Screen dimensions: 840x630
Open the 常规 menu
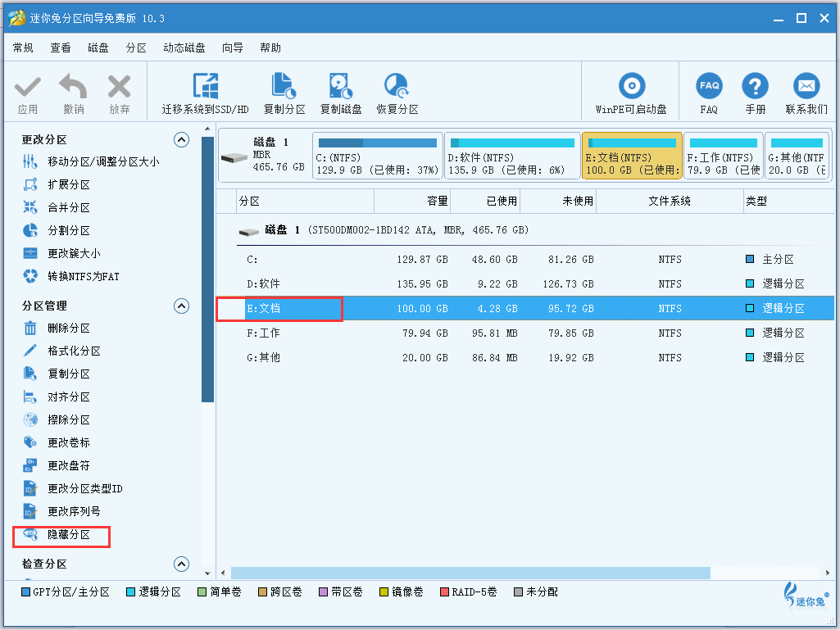pos(23,48)
